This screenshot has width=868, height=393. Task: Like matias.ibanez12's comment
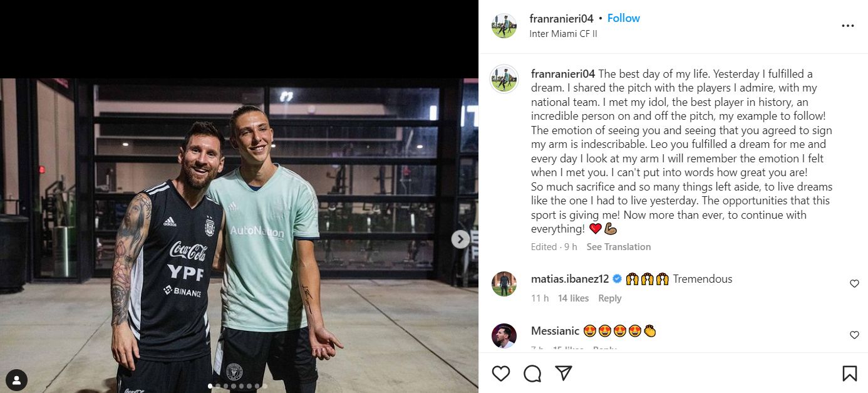point(854,284)
